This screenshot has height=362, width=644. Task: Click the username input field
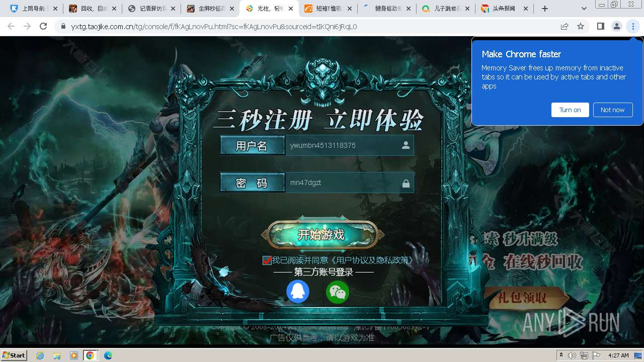point(349,145)
